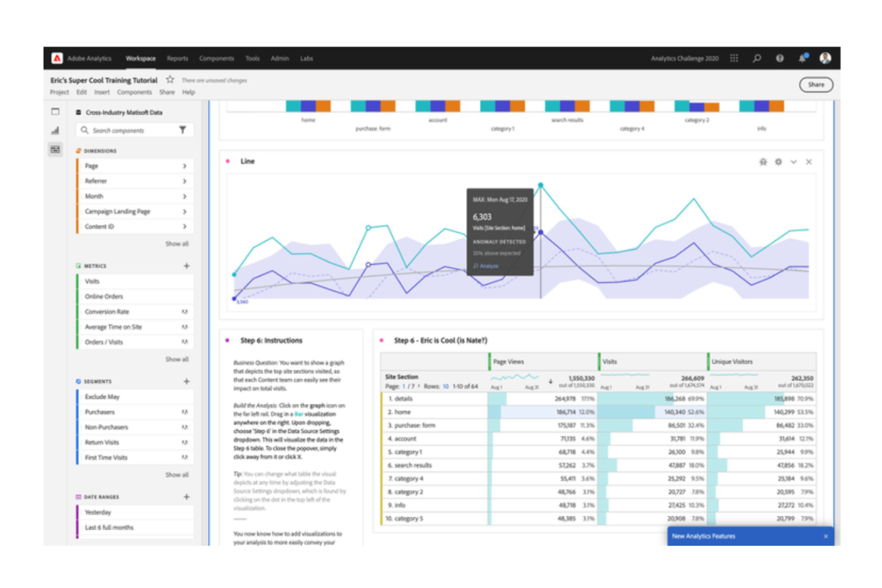The height and width of the screenshot is (588, 882).
Task: Star the project as favorite
Action: pyautogui.click(x=170, y=79)
